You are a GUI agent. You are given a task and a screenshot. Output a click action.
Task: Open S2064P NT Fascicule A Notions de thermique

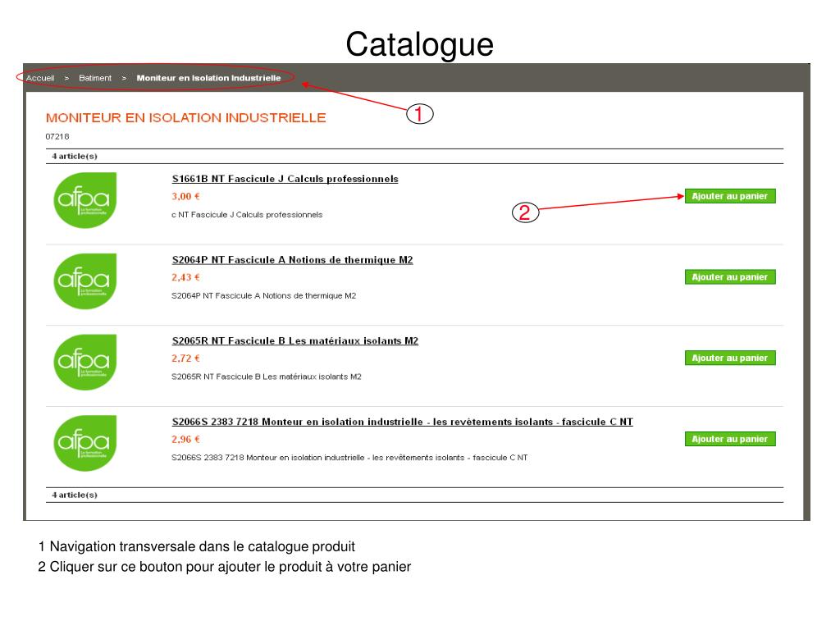pos(293,260)
